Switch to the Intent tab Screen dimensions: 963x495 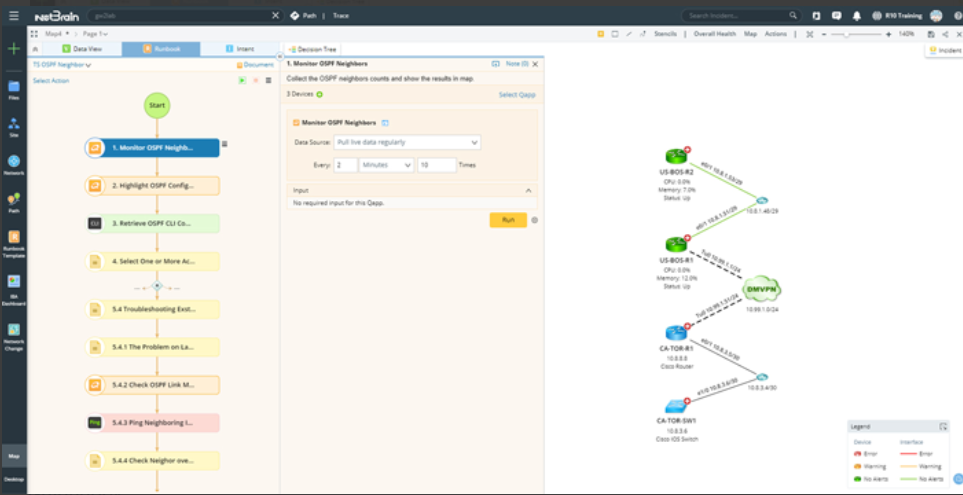tap(240, 49)
